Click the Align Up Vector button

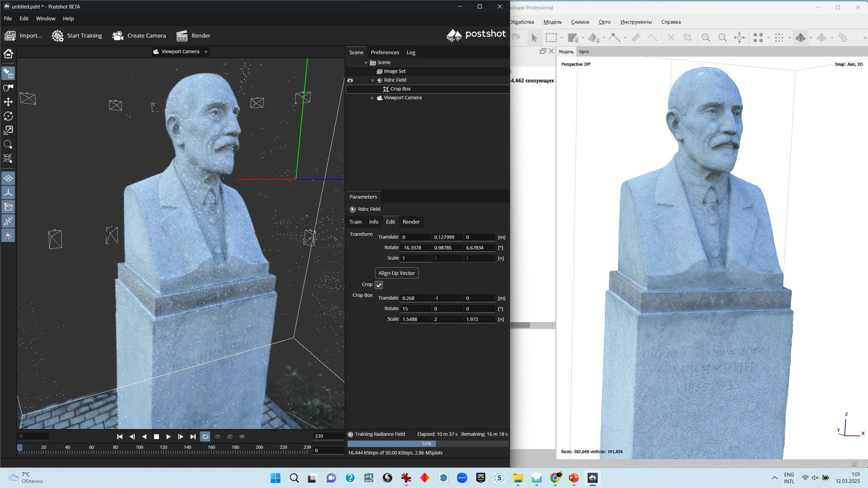pos(396,273)
